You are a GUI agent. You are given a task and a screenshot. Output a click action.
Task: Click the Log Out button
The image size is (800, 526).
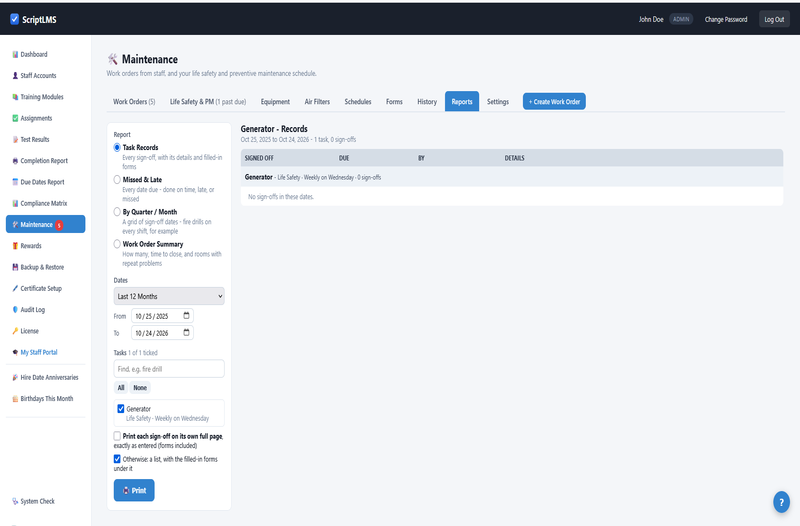tap(774, 19)
